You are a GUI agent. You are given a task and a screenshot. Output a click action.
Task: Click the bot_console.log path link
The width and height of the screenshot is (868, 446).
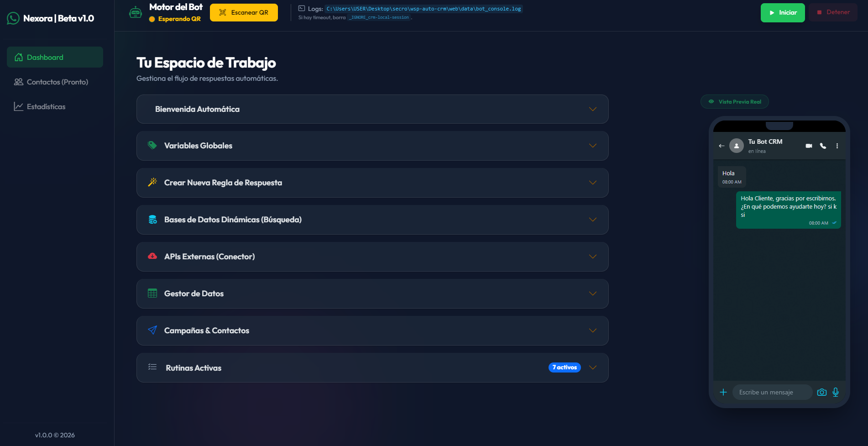click(x=424, y=9)
